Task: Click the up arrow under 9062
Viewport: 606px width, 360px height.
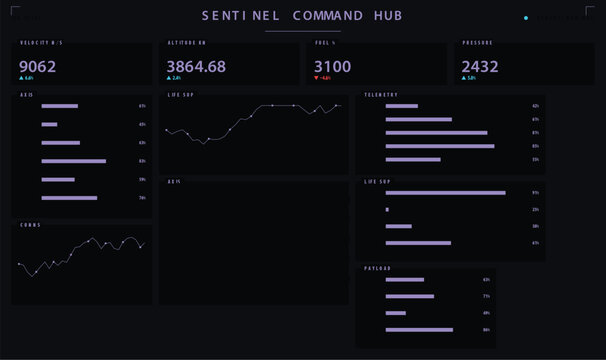Action: pyautogui.click(x=21, y=78)
